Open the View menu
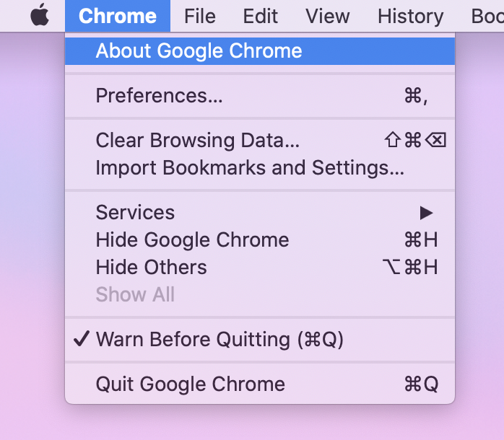 click(327, 16)
